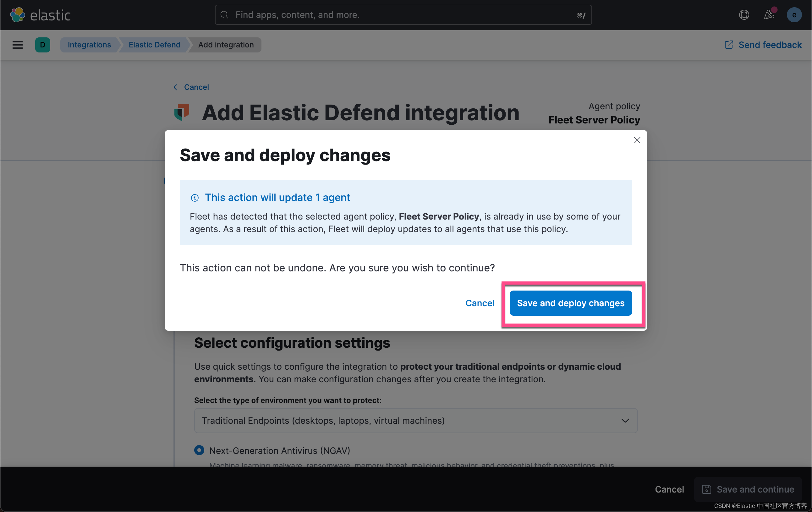
Task: Click the Add integration breadcrumb
Action: click(x=226, y=45)
